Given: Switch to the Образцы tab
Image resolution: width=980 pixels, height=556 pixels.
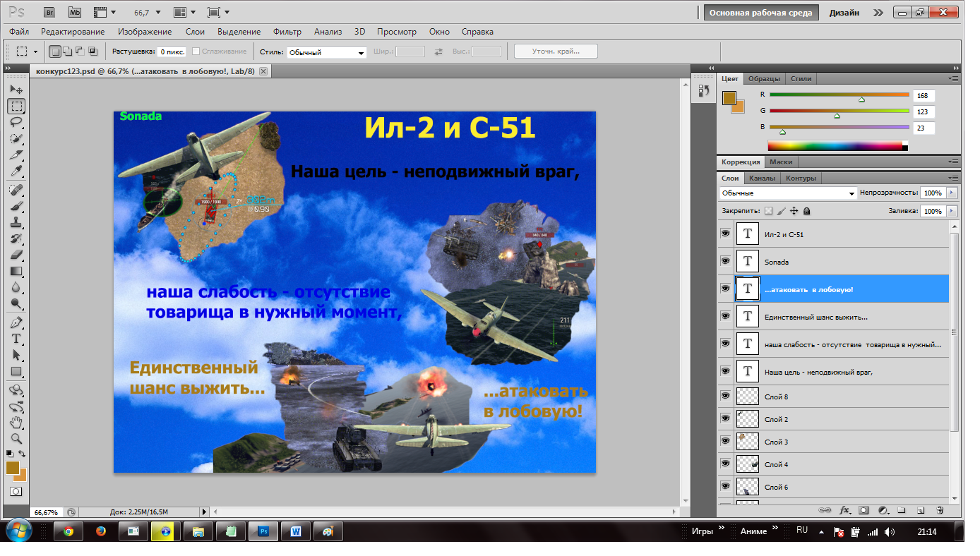Looking at the screenshot, I should click(765, 78).
